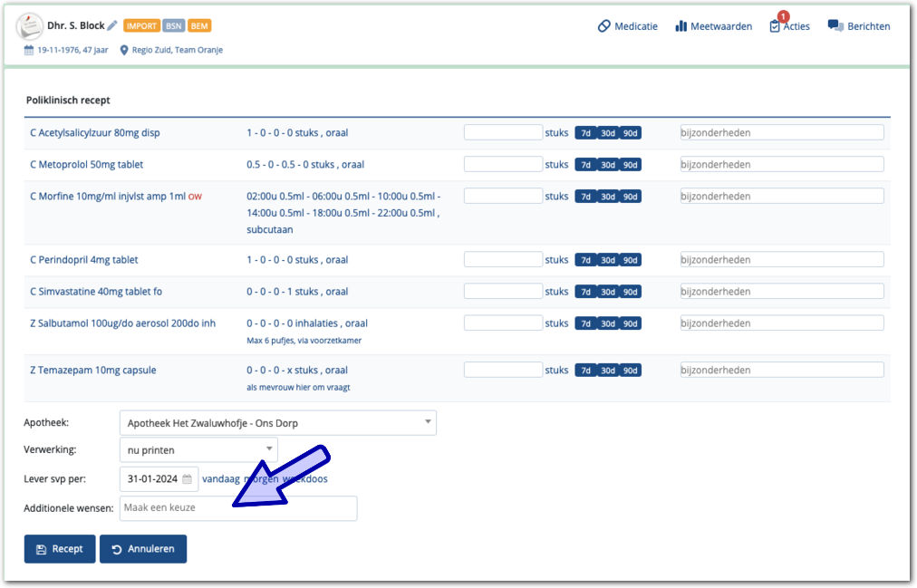Click the BSN tag in the patient header
This screenshot has width=917, height=588.
(x=174, y=26)
